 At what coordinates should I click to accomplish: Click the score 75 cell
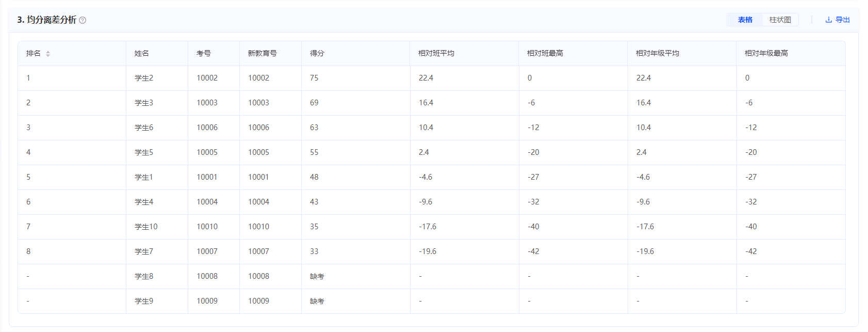point(355,78)
